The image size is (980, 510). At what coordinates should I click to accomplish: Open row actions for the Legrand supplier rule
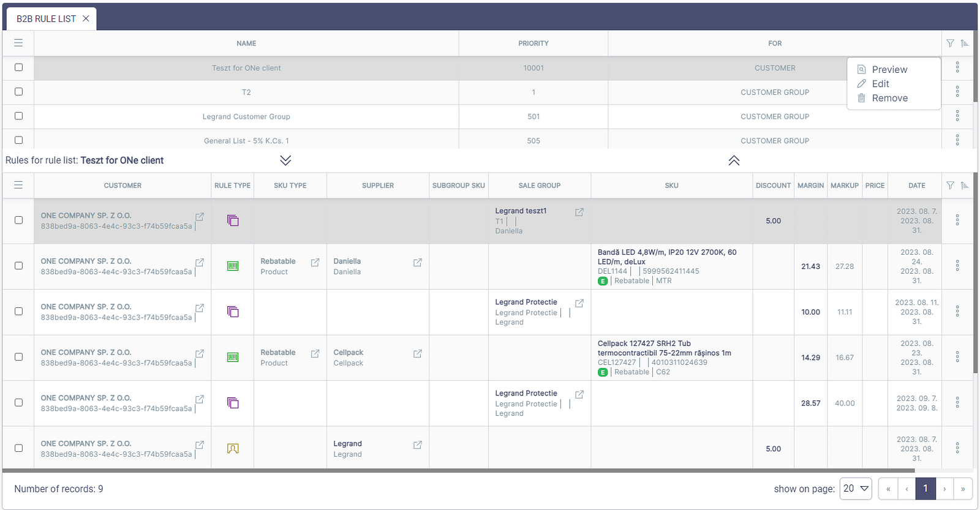pos(957,448)
